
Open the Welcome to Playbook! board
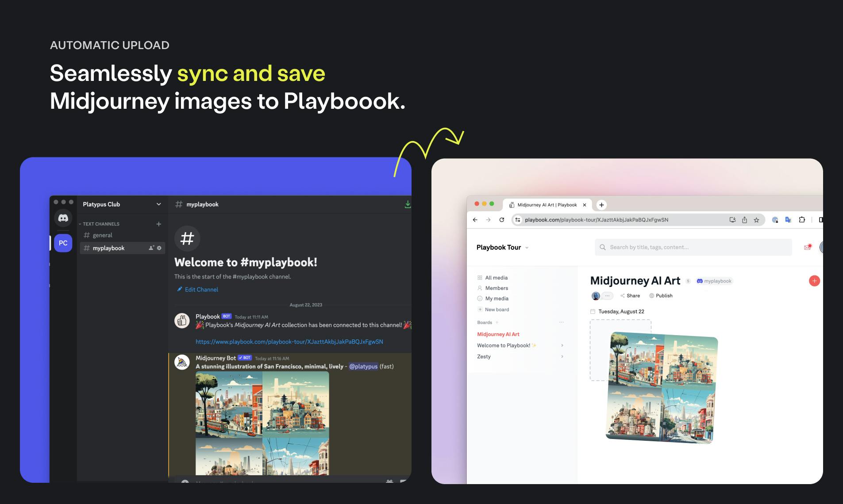pos(507,345)
